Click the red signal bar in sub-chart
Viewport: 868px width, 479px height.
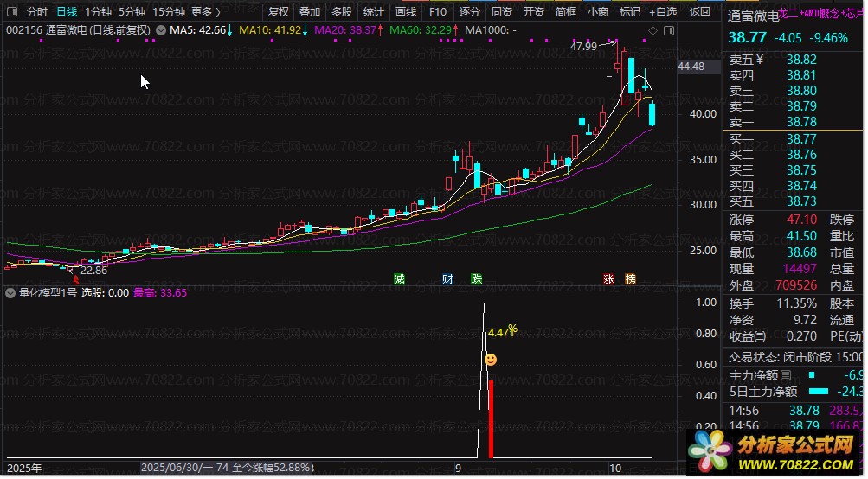coord(491,419)
